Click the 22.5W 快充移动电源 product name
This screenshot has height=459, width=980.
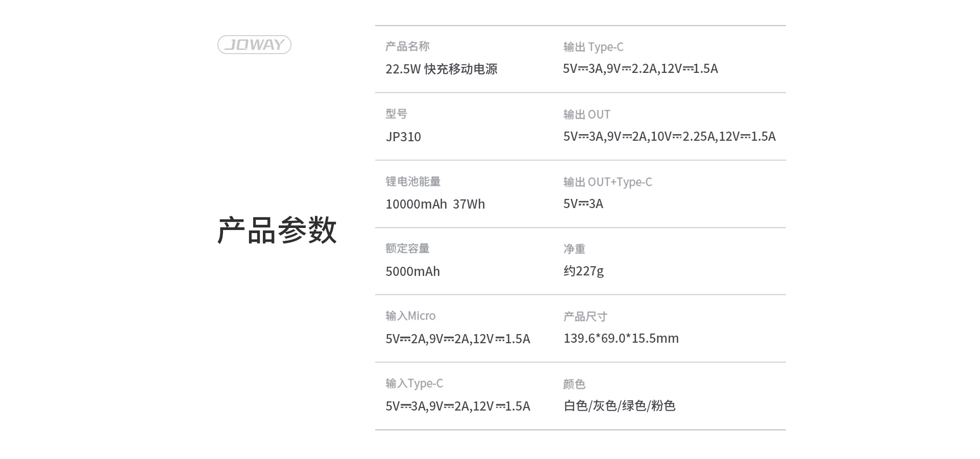(x=442, y=69)
